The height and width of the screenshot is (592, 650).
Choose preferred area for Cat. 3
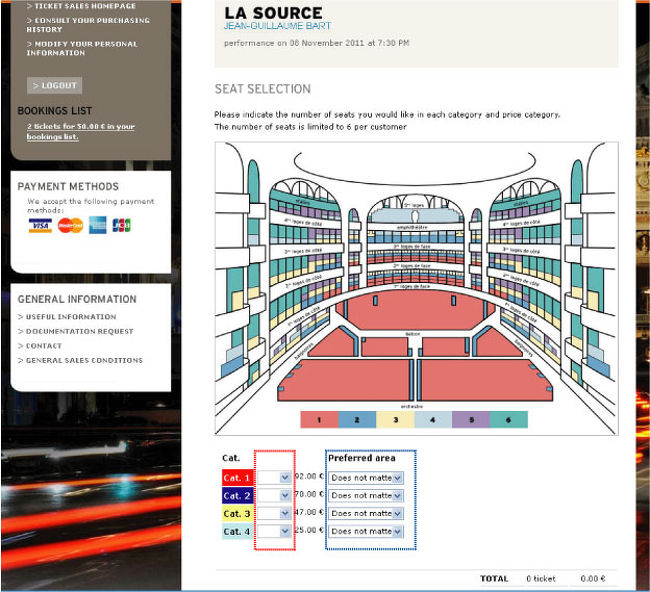(366, 513)
